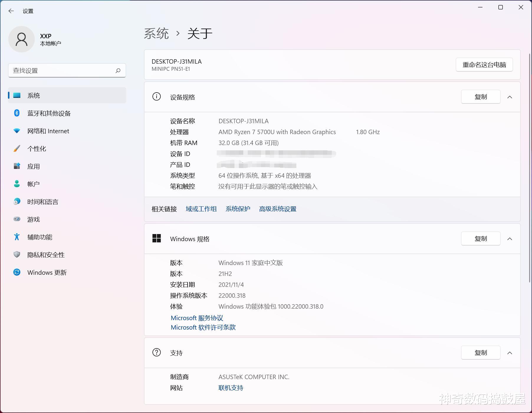532x413 pixels.
Task: Click the manufacturer text ASUSTeK COMPUTER INC.
Action: click(254, 377)
